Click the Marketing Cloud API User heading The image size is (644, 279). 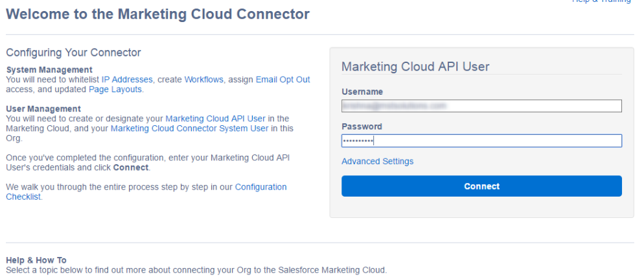415,67
